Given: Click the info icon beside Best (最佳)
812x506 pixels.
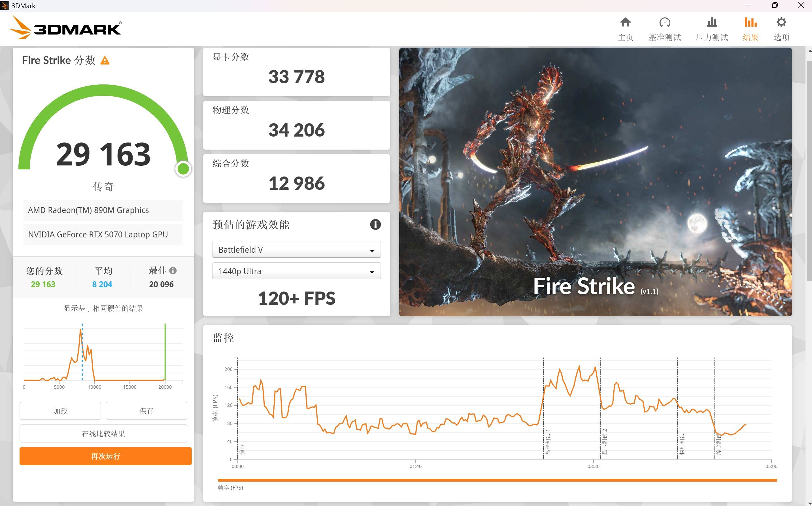Looking at the screenshot, I should (173, 270).
